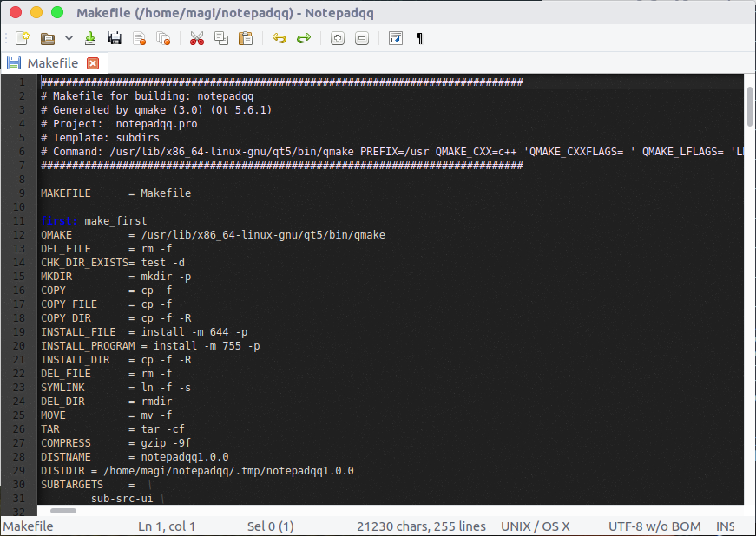The height and width of the screenshot is (536, 756).
Task: Create a new document with toolbar icon
Action: (23, 38)
